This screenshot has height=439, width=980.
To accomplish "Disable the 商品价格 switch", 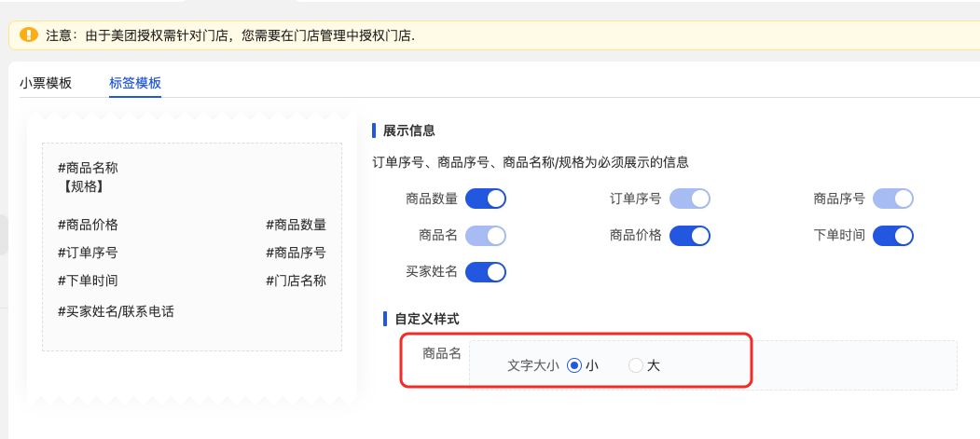I will click(x=689, y=235).
